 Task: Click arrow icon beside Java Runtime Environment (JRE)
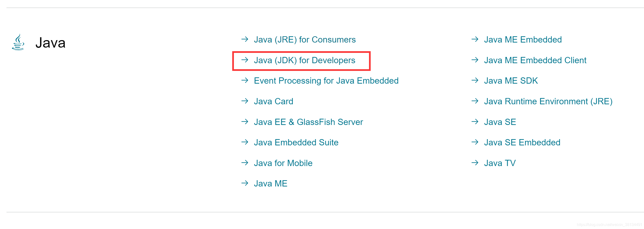coord(475,101)
